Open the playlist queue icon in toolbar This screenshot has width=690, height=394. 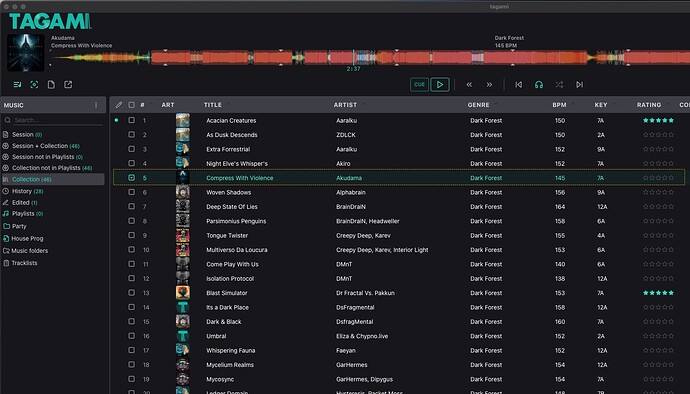click(x=17, y=85)
